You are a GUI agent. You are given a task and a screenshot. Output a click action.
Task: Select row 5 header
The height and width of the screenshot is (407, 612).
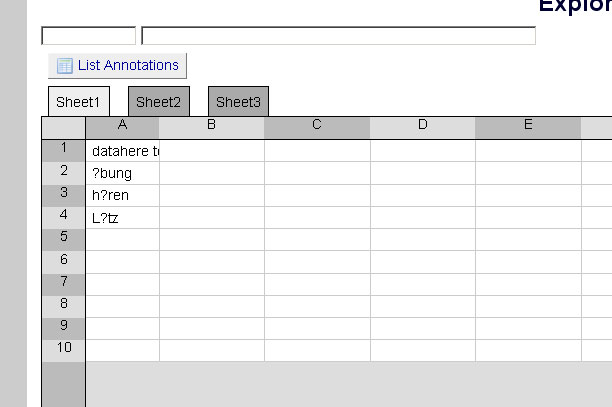[x=63, y=239]
